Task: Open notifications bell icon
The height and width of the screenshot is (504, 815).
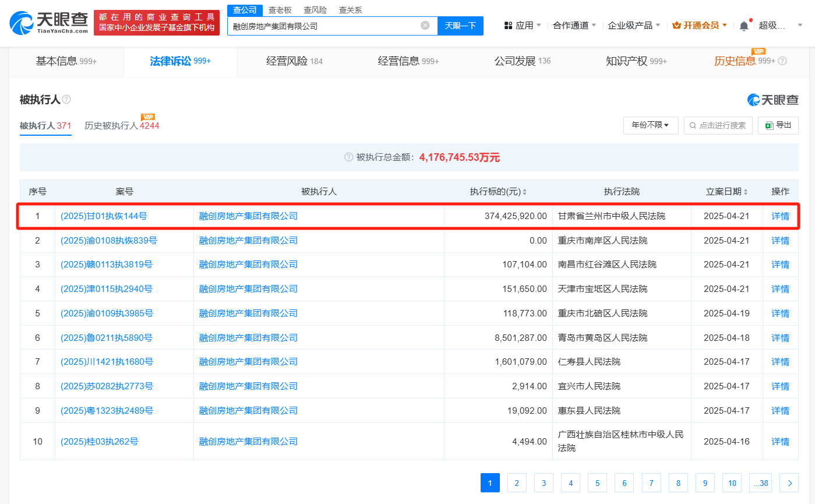Action: click(744, 26)
